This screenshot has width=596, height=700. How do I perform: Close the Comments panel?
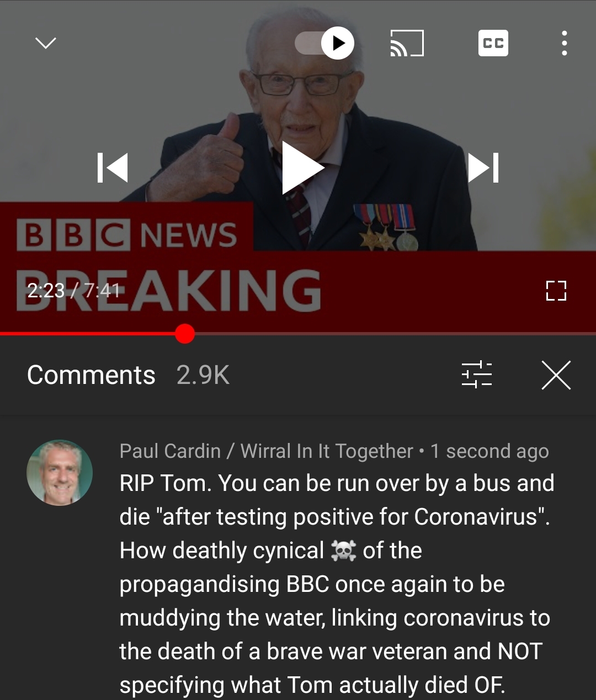[x=556, y=375]
